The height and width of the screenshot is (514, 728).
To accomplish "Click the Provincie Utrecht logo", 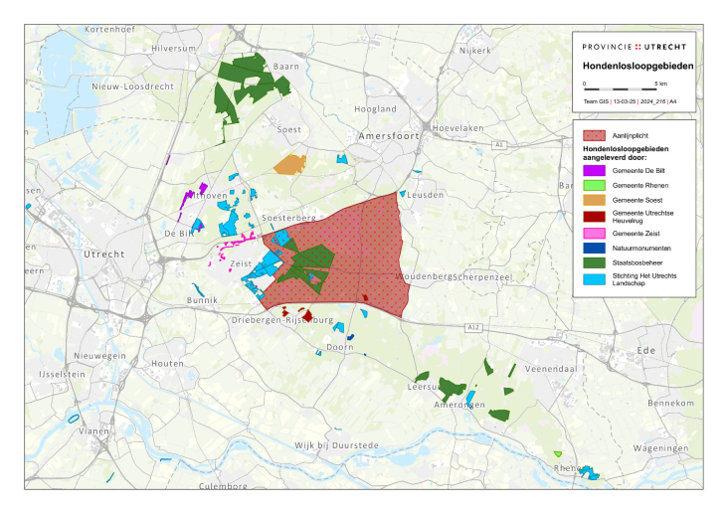I will pos(634,46).
